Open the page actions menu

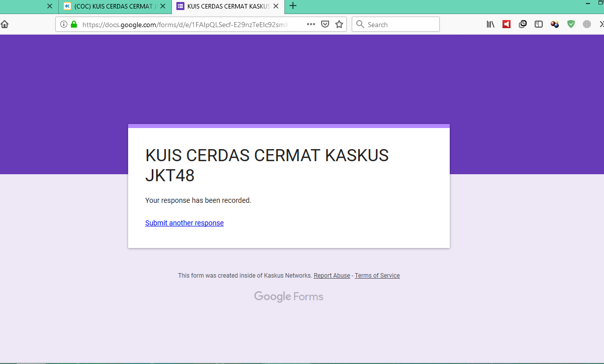(311, 24)
